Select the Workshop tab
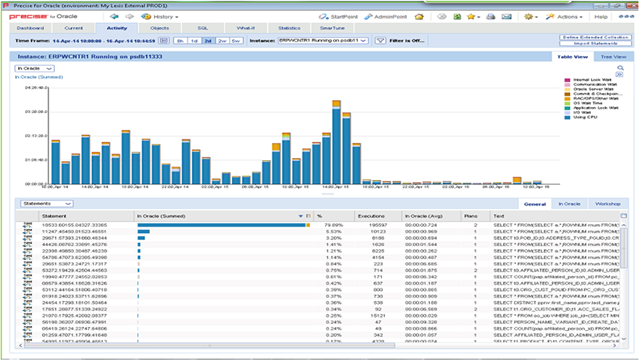The image size is (639, 360). [x=608, y=204]
